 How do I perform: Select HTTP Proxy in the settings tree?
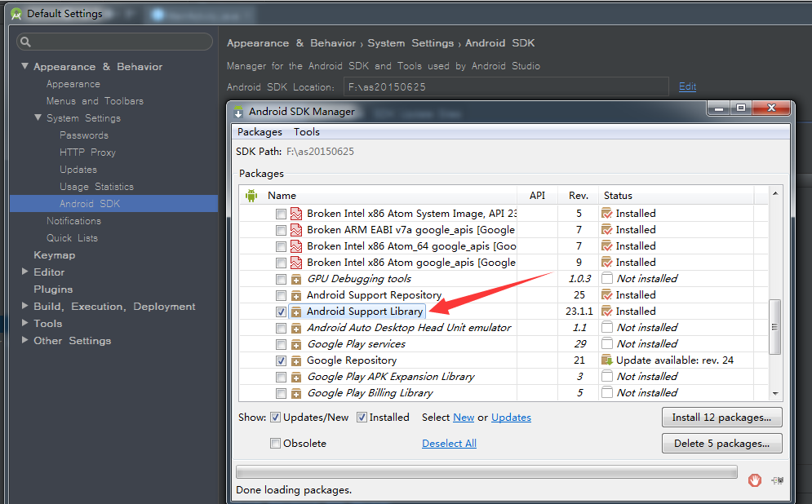click(x=87, y=153)
